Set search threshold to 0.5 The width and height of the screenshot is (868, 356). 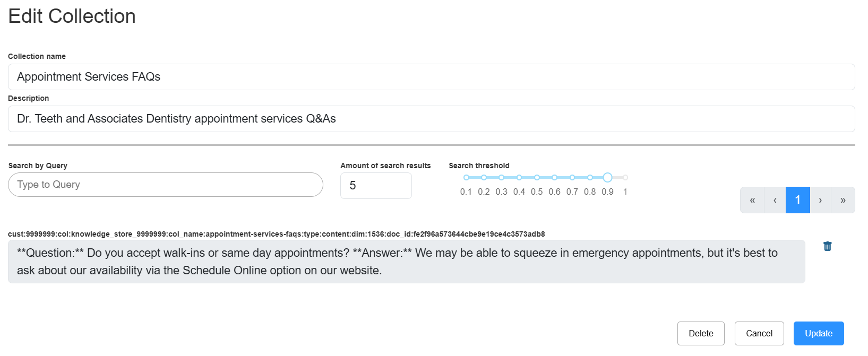click(537, 178)
